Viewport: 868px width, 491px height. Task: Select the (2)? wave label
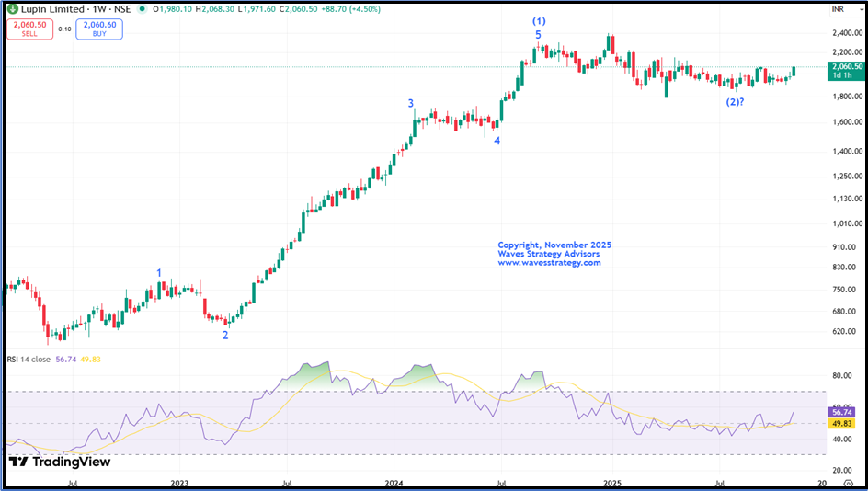[x=736, y=102]
